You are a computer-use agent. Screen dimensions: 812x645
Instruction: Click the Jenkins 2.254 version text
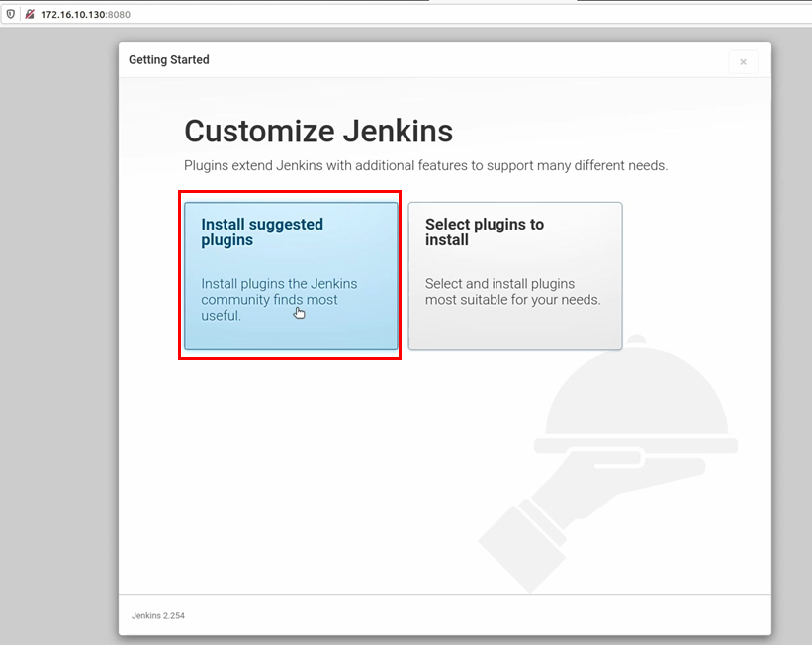158,615
